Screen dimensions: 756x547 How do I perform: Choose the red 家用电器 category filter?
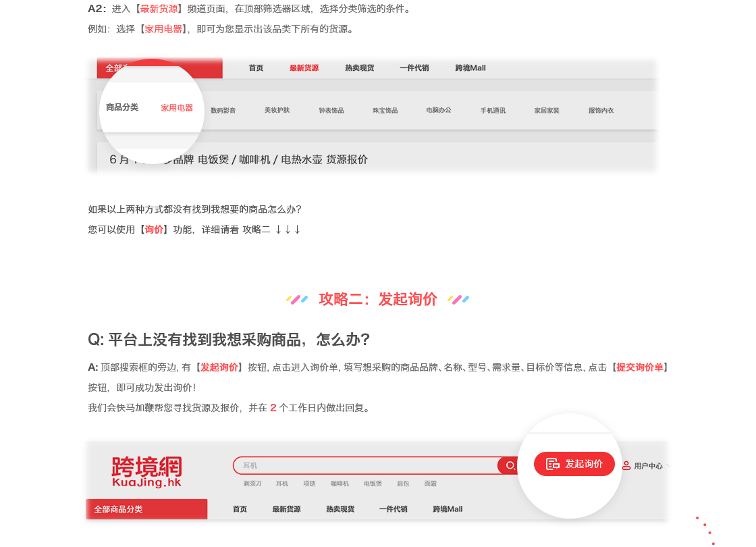coord(177,108)
